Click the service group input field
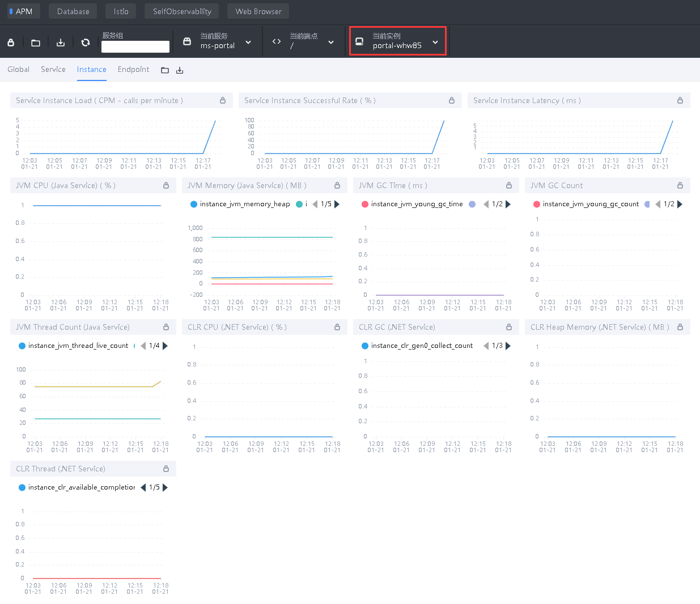This screenshot has width=700, height=604. pos(135,46)
